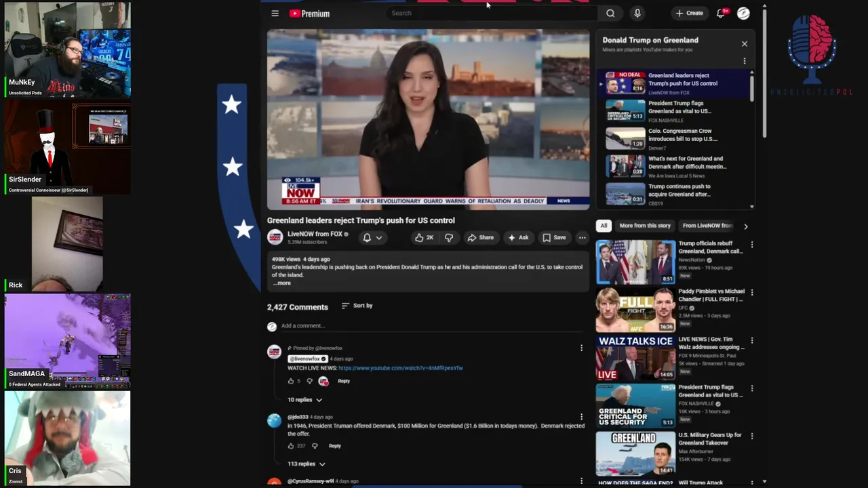Play What's next for Greenland playlist item
The image size is (868, 488).
pyautogui.click(x=675, y=166)
